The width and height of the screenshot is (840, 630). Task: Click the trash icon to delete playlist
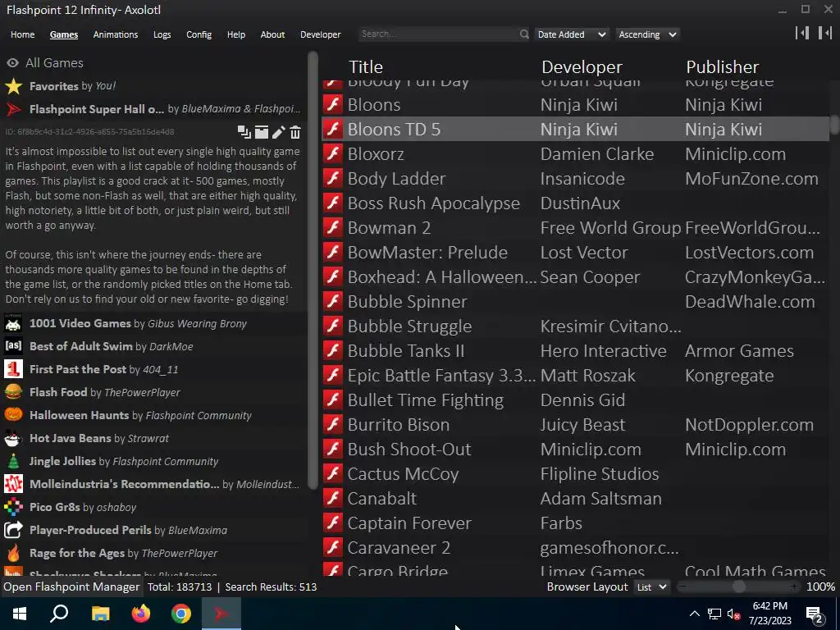coord(295,132)
